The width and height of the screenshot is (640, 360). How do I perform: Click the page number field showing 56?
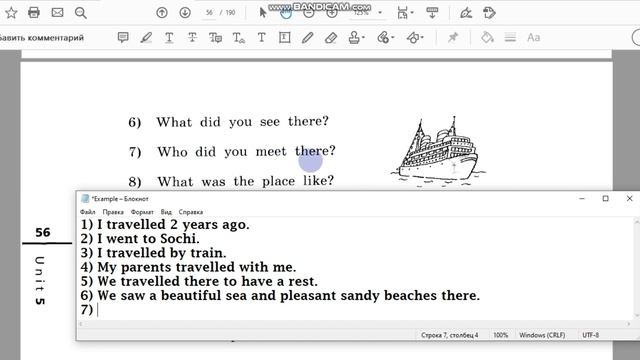[x=209, y=13]
